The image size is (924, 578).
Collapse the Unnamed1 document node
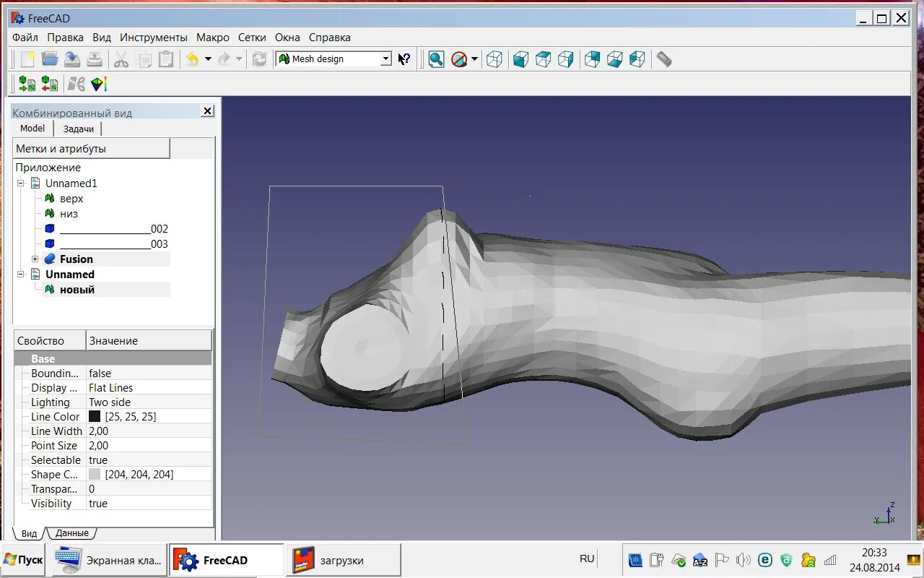(21, 184)
